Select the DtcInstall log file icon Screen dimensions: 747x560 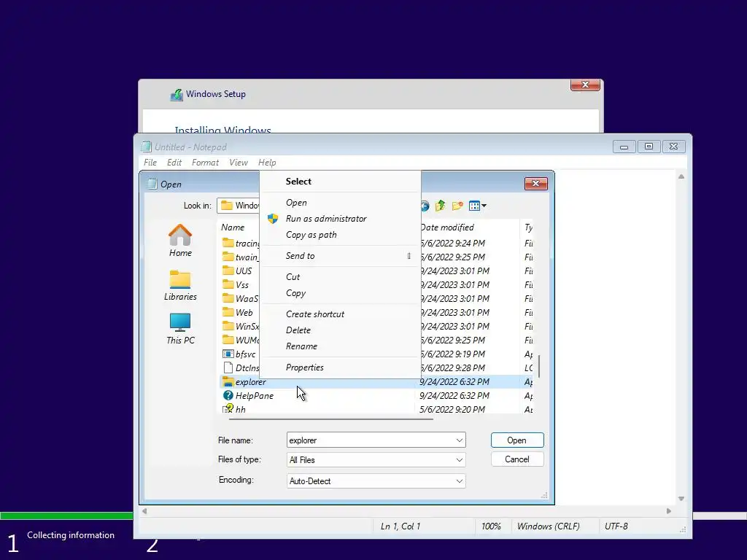[x=228, y=367]
